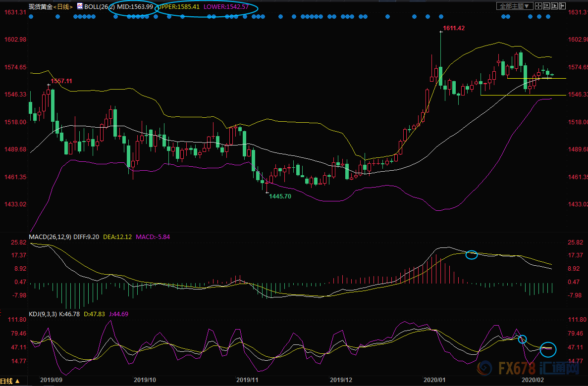Click the 1445.70 low price label
The image size is (588, 386).
280,196
